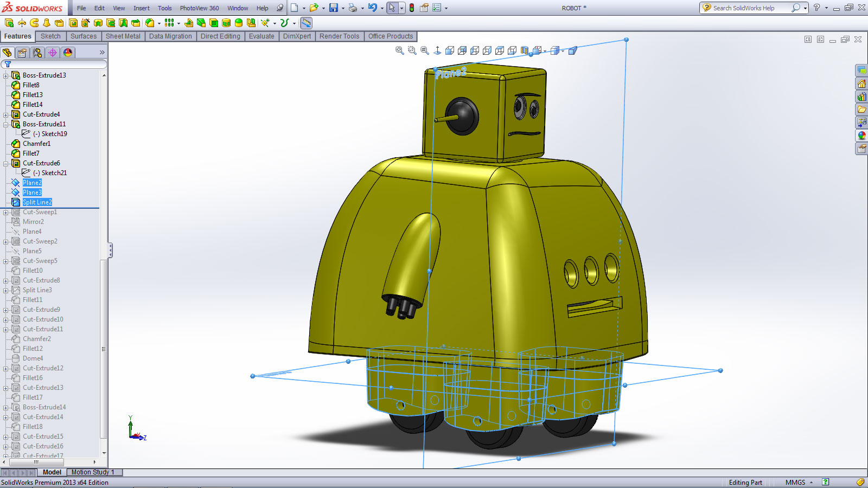Open the Display Style dropdown arrow

coord(563,51)
